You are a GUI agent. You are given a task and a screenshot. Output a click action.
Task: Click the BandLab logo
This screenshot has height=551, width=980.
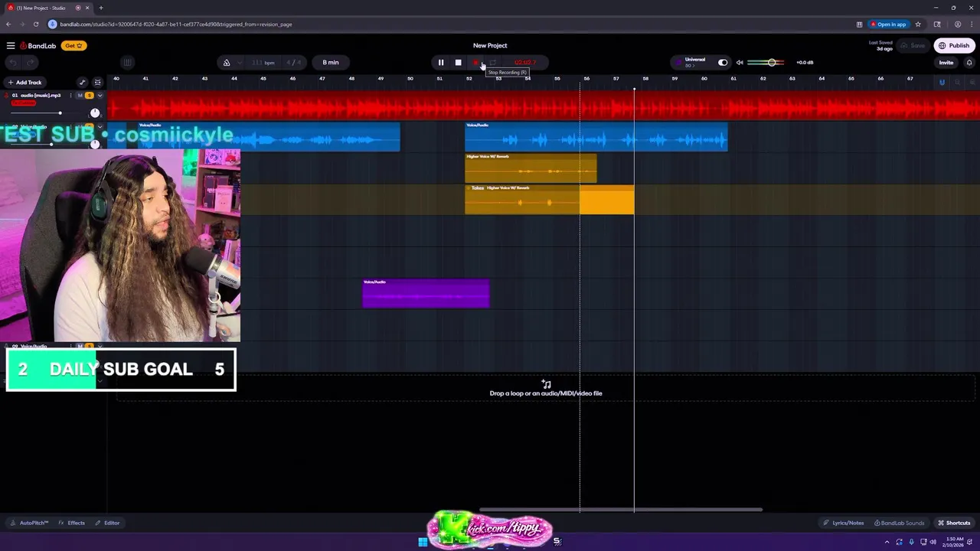pyautogui.click(x=38, y=46)
